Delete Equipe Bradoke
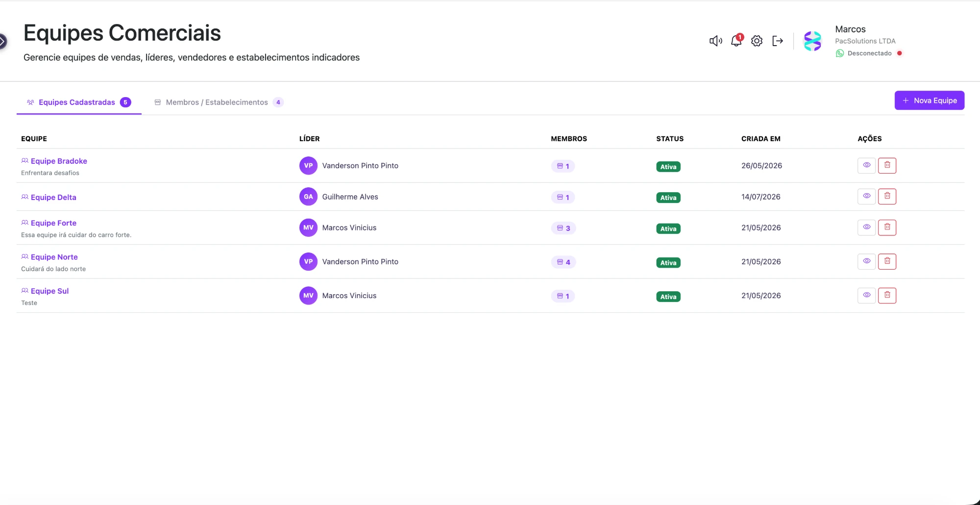Screen dimensions: 980x505 tap(887, 165)
